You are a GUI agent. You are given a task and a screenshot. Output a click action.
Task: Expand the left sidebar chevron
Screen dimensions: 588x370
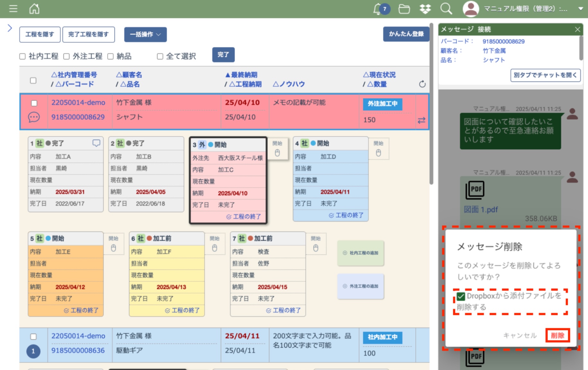[x=10, y=28]
